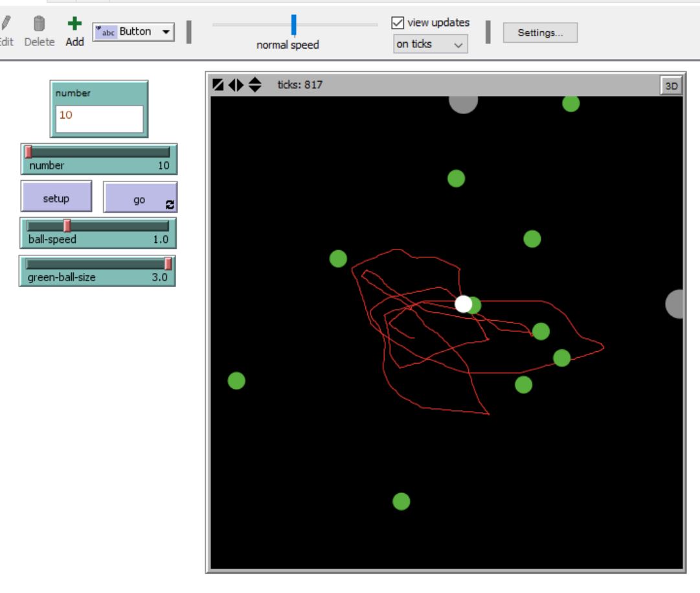The width and height of the screenshot is (700, 593).
Task: Click the normal speed label
Action: (x=288, y=45)
